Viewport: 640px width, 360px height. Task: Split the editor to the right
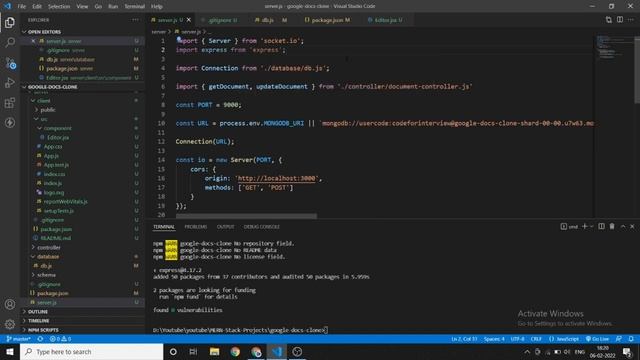point(620,20)
